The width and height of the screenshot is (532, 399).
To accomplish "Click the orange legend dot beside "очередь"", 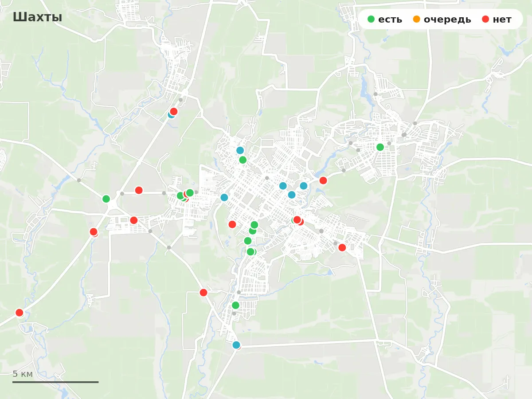I will click(417, 20).
